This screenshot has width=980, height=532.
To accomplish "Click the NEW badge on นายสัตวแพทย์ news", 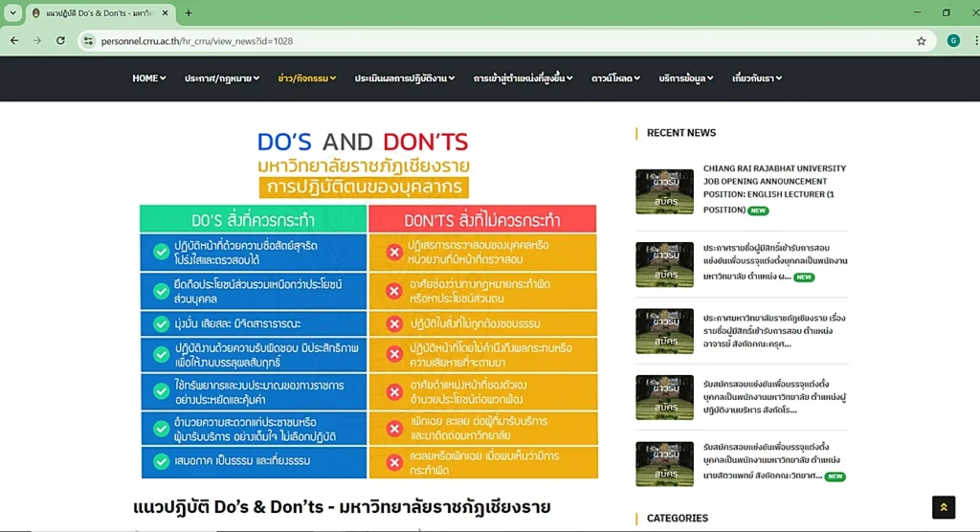I will click(x=835, y=477).
